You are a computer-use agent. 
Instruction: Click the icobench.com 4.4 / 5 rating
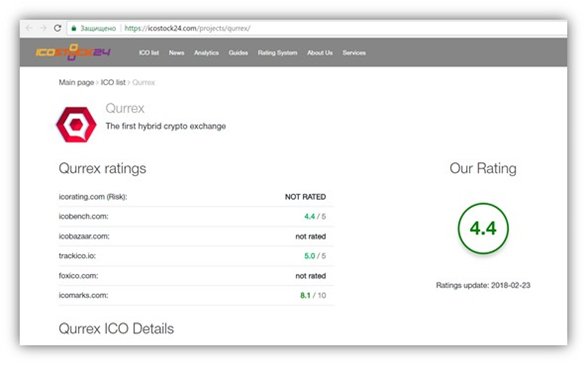315,216
